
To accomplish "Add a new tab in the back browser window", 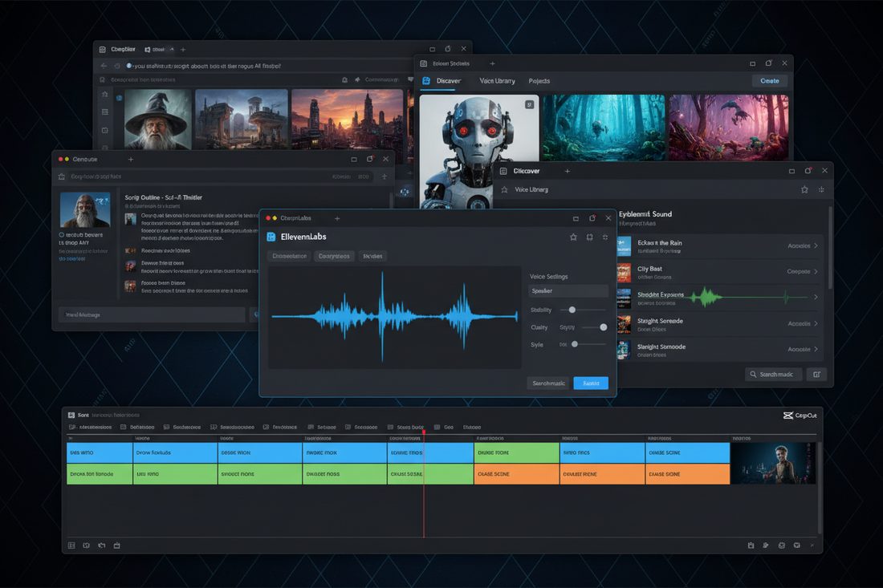I will (x=183, y=50).
